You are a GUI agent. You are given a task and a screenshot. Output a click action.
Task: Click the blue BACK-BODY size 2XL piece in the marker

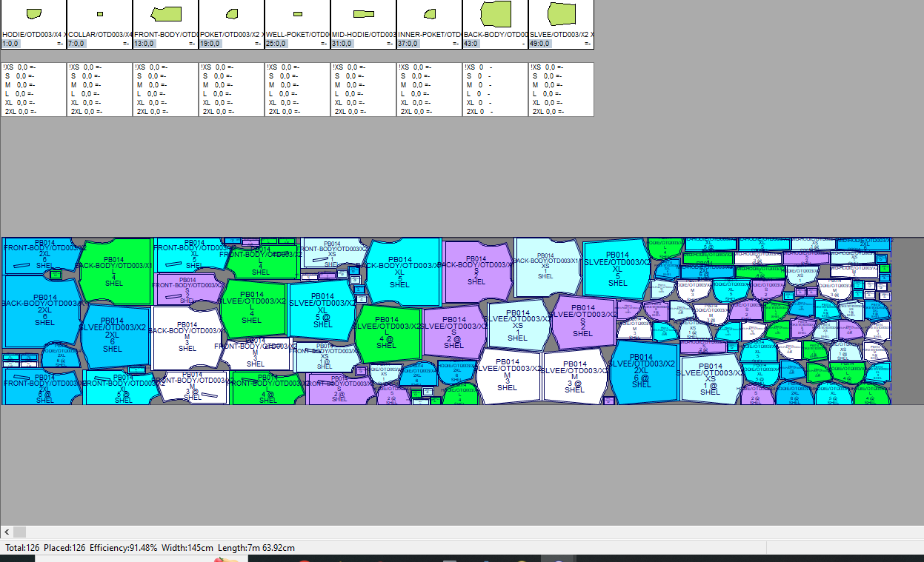[x=43, y=311]
